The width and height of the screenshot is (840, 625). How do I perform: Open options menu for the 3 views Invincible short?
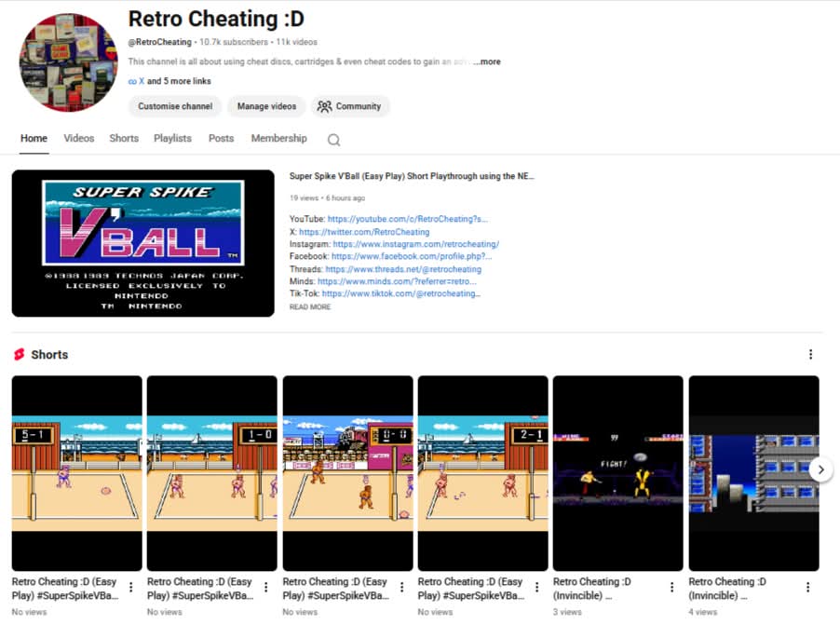pyautogui.click(x=671, y=587)
